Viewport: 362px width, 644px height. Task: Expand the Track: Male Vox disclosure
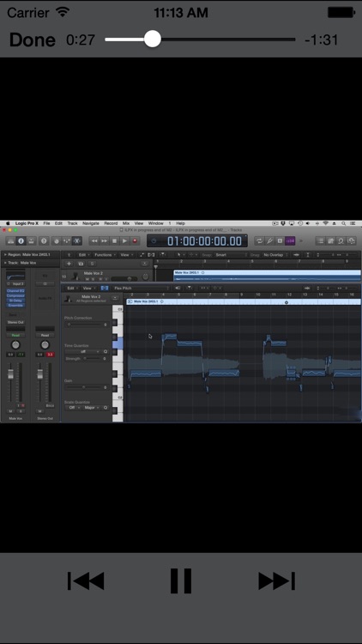(5, 263)
